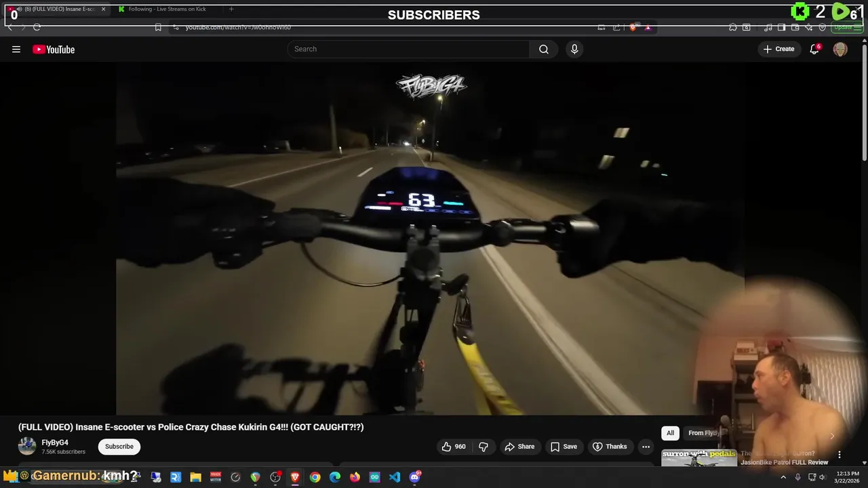Open Discord from the taskbar
The image size is (868, 488).
415,477
